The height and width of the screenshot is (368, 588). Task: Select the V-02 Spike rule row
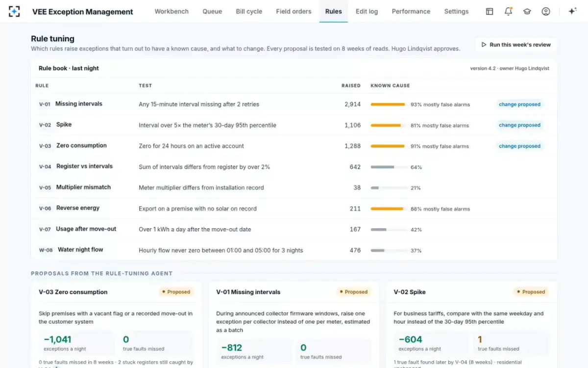pos(294,125)
